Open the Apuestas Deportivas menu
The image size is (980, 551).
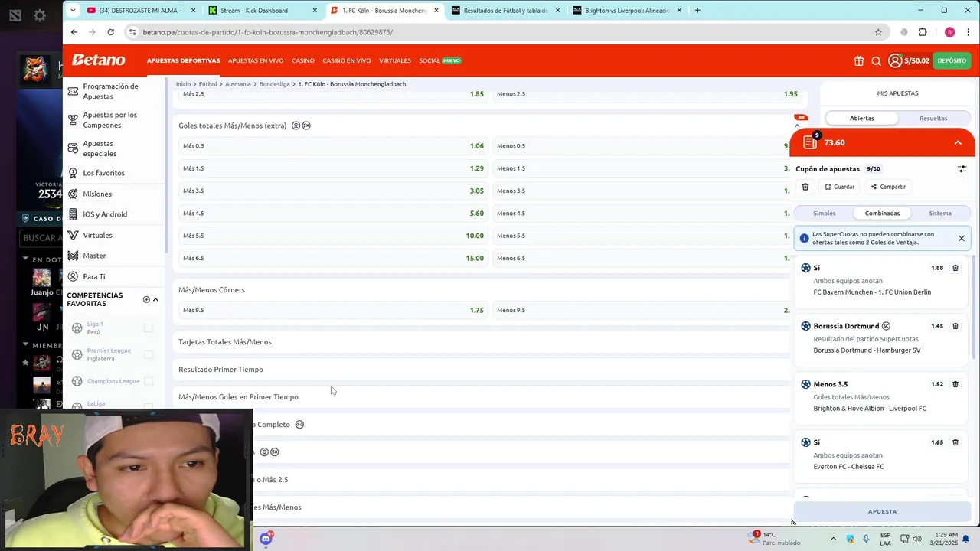(183, 60)
